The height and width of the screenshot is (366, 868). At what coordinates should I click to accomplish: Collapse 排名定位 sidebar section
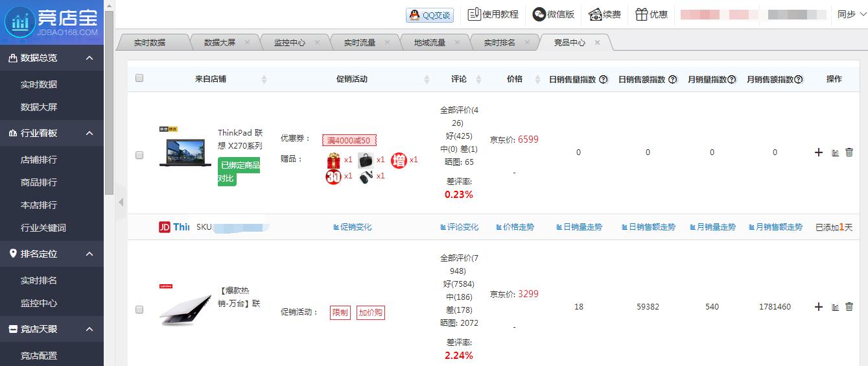tap(89, 254)
